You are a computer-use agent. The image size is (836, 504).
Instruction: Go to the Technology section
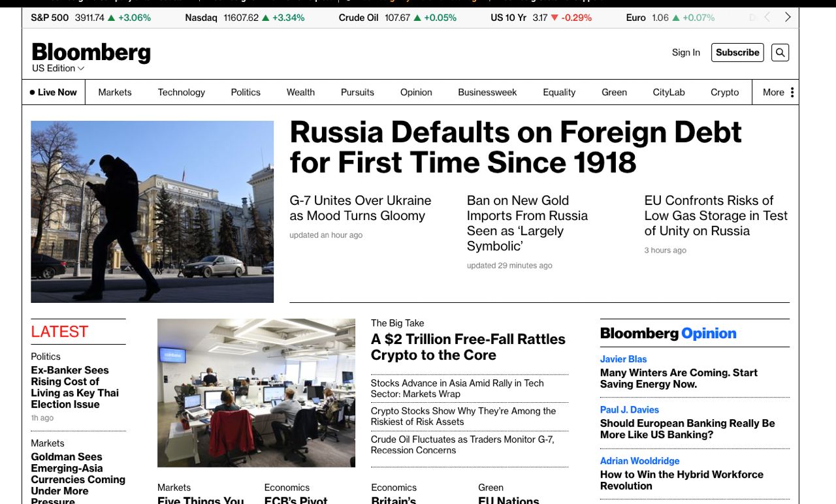click(182, 92)
